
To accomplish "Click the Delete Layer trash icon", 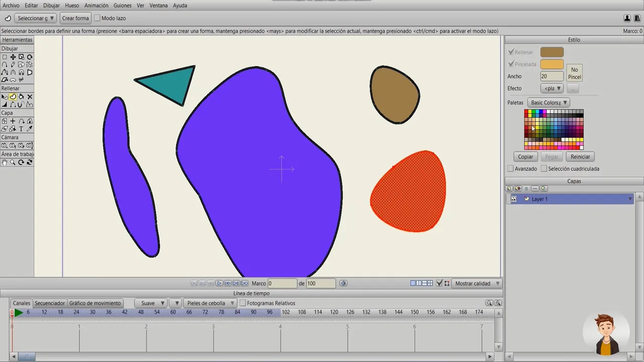I will 526,189.
